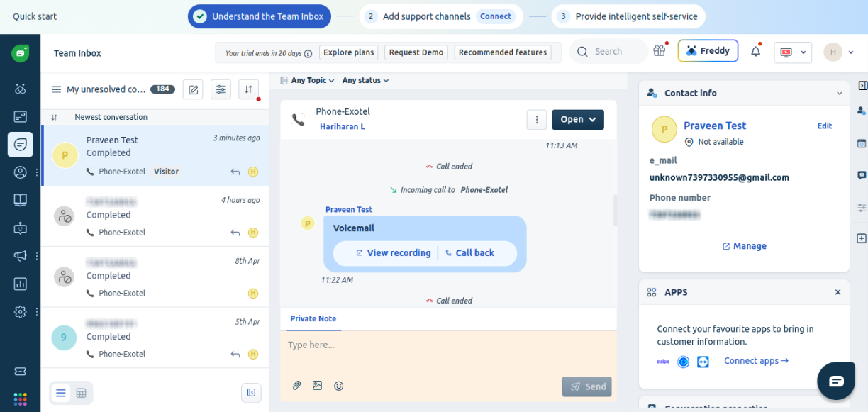
Task: Close the APPS panel
Action: [838, 292]
